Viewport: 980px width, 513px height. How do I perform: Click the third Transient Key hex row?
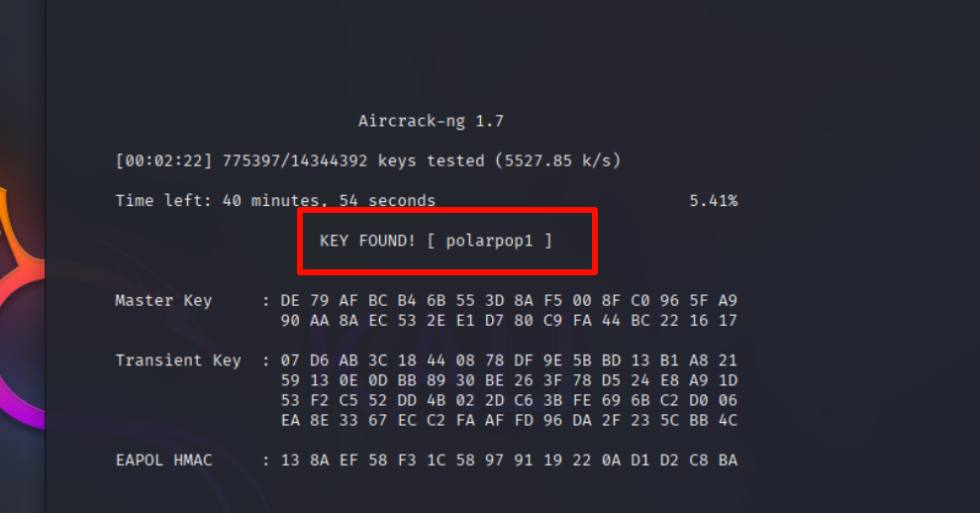pos(509,400)
